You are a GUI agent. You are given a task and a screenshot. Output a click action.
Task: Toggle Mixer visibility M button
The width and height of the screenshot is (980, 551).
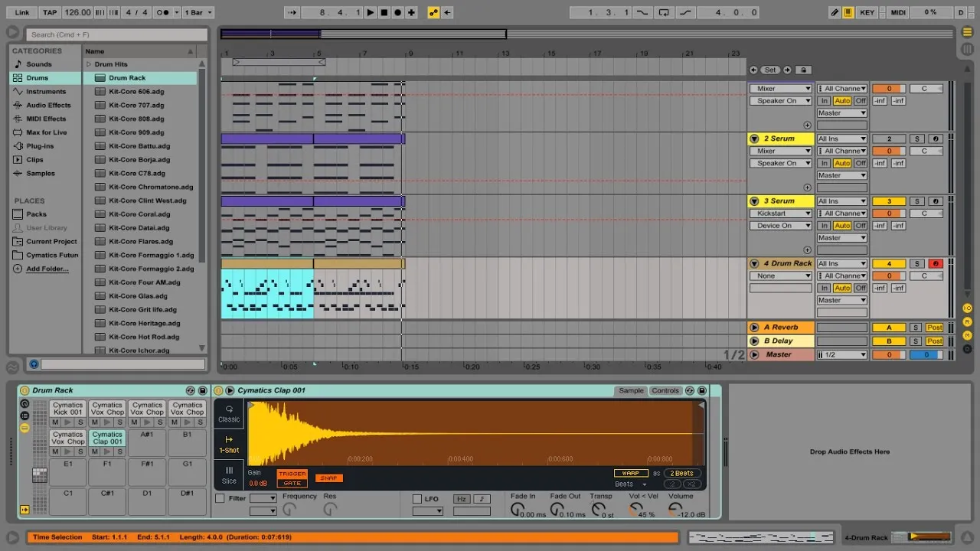pos(968,335)
